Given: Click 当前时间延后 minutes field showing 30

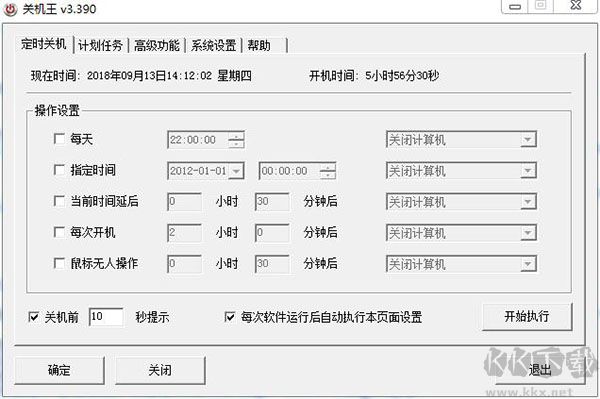Looking at the screenshot, I should point(272,202).
